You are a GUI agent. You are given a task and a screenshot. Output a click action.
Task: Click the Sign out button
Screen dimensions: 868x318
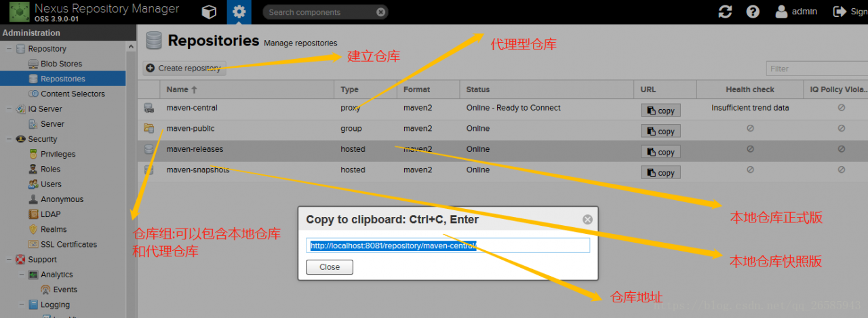850,12
